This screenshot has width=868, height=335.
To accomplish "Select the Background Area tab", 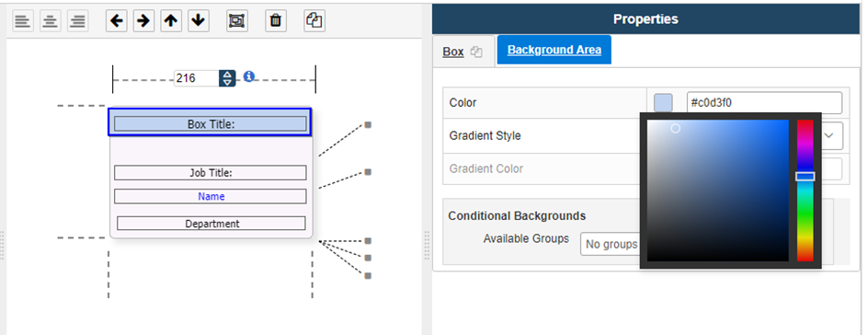I will coord(554,50).
